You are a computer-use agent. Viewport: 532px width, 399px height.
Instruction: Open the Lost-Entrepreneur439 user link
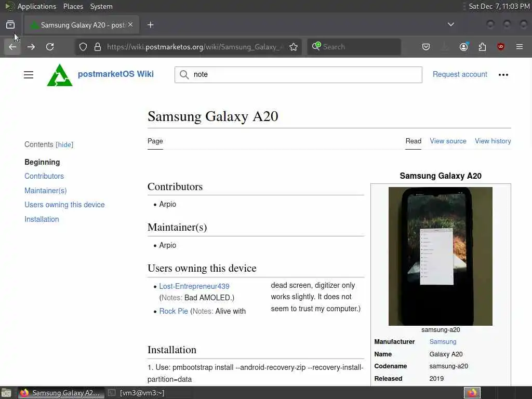click(194, 286)
